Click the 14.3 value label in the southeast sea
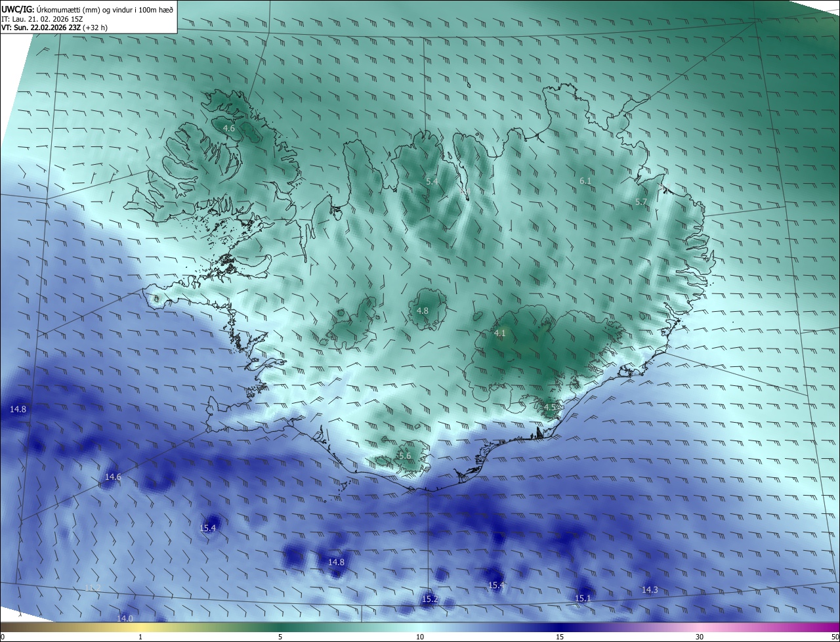Screen dimensions: 840x642 (x=650, y=590)
